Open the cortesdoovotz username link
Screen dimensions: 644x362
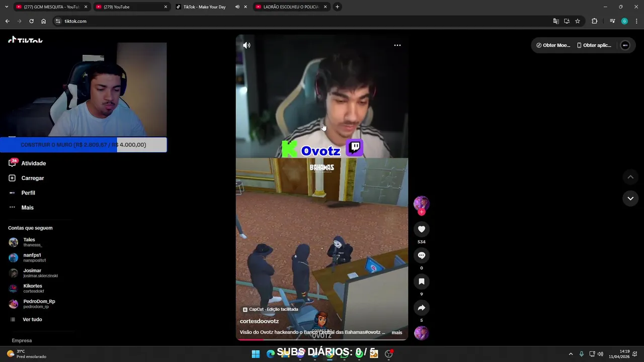point(259,321)
